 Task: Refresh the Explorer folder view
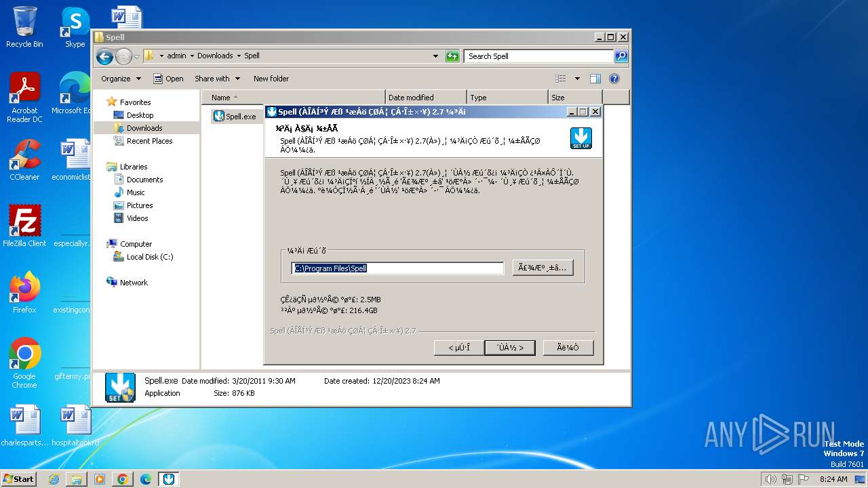pos(452,56)
